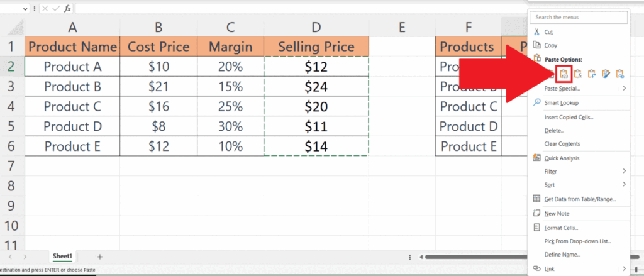Click the Search the menus field

pyautogui.click(x=579, y=17)
